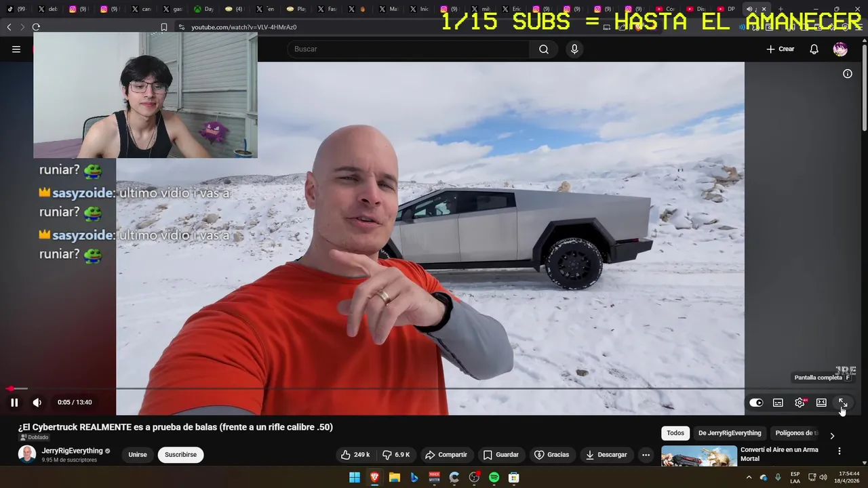Select the De JerryRigEverything chip
The width and height of the screenshot is (868, 488).
pyautogui.click(x=730, y=433)
